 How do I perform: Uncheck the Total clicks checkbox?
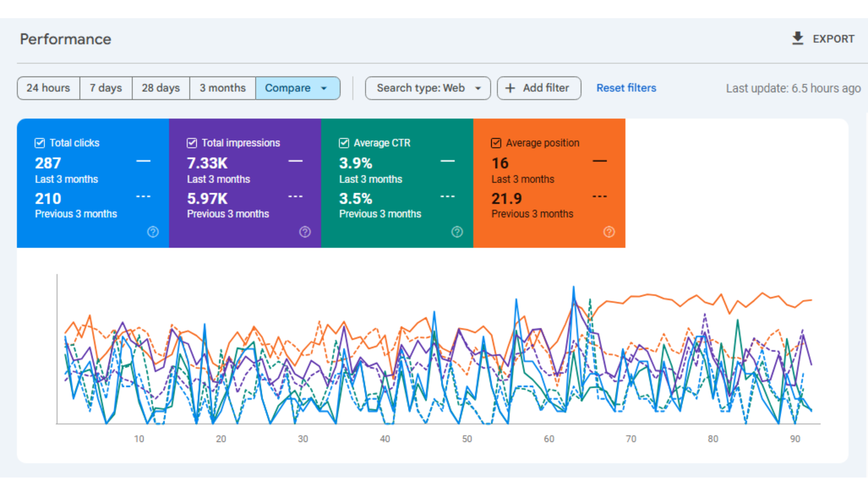pos(40,143)
